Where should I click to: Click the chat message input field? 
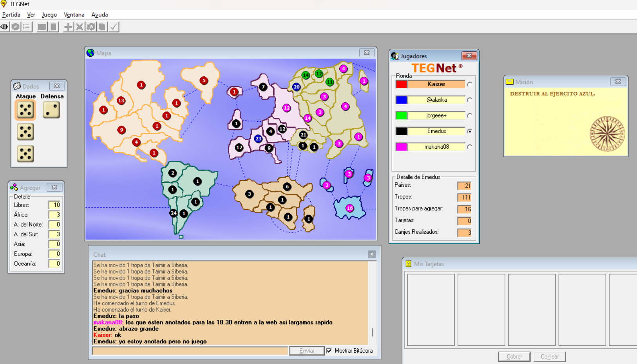pos(190,351)
